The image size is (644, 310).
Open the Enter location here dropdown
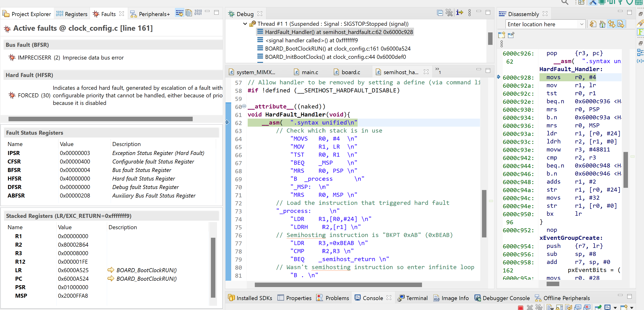pyautogui.click(x=581, y=24)
